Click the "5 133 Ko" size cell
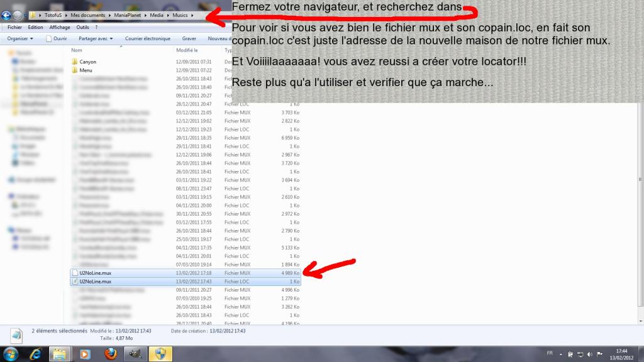The height and width of the screenshot is (362, 644). [x=290, y=248]
